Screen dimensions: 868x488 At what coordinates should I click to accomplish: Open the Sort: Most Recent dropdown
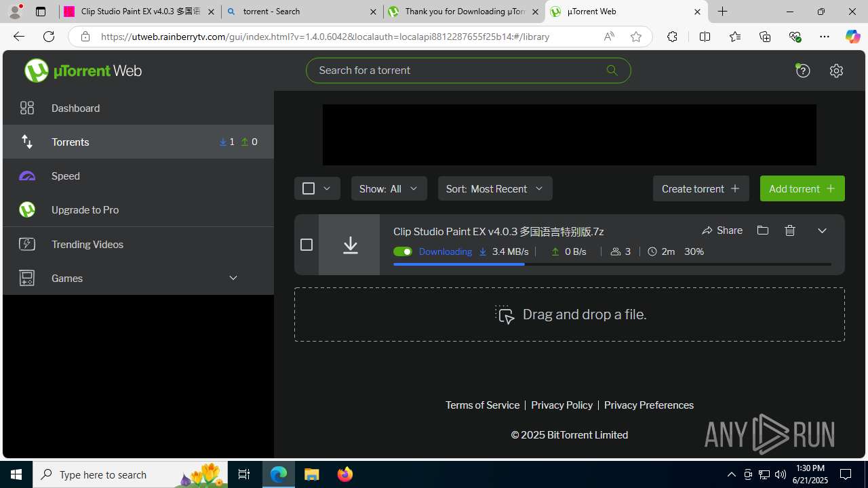[x=495, y=188]
